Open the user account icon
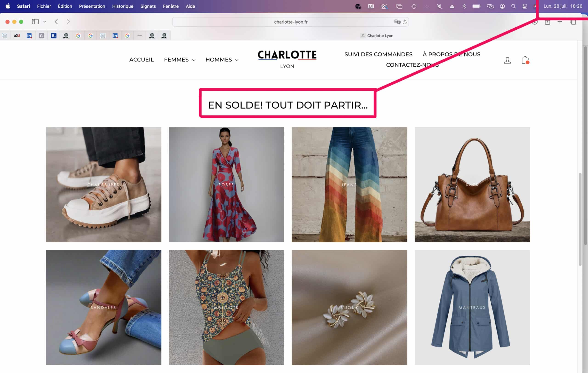 pos(507,60)
